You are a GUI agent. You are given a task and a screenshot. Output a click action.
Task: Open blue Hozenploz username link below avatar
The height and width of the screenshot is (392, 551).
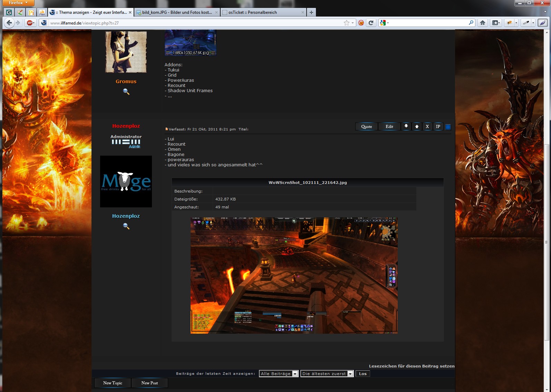[126, 216]
